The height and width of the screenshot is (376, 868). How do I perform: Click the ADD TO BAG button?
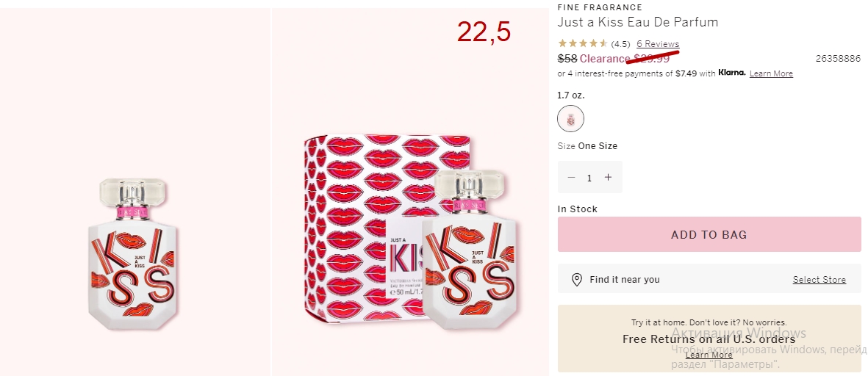tap(709, 234)
